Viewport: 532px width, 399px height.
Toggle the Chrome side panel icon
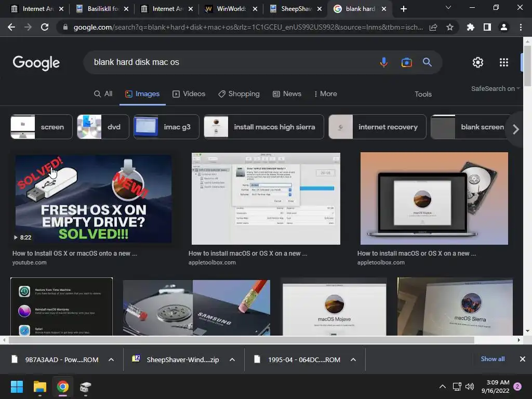(487, 27)
